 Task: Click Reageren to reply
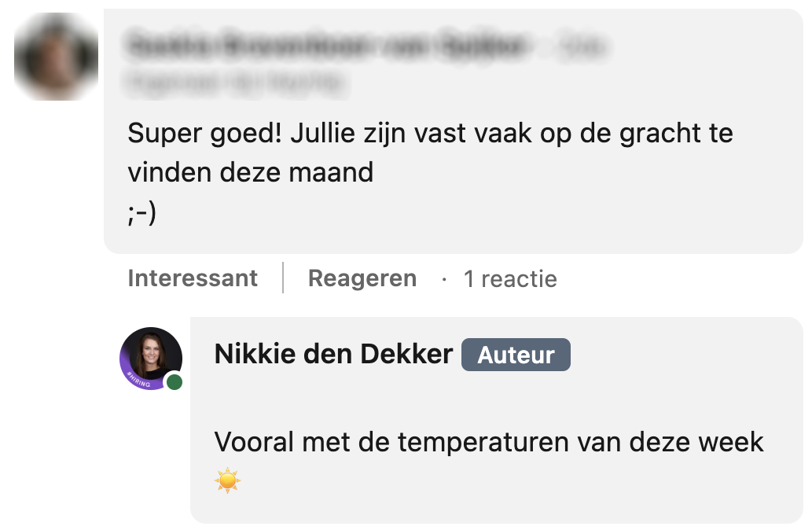click(362, 278)
